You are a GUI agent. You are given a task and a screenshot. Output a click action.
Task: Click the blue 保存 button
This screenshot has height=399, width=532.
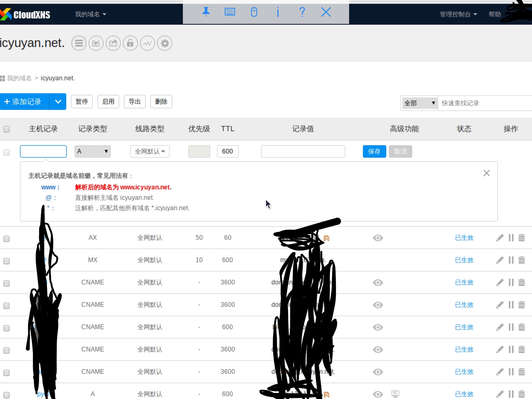(x=374, y=151)
